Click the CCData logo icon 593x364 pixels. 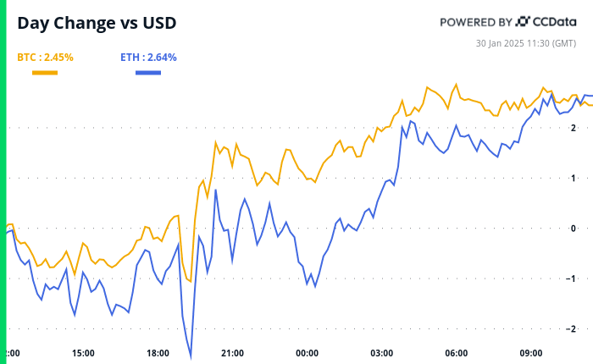point(524,22)
